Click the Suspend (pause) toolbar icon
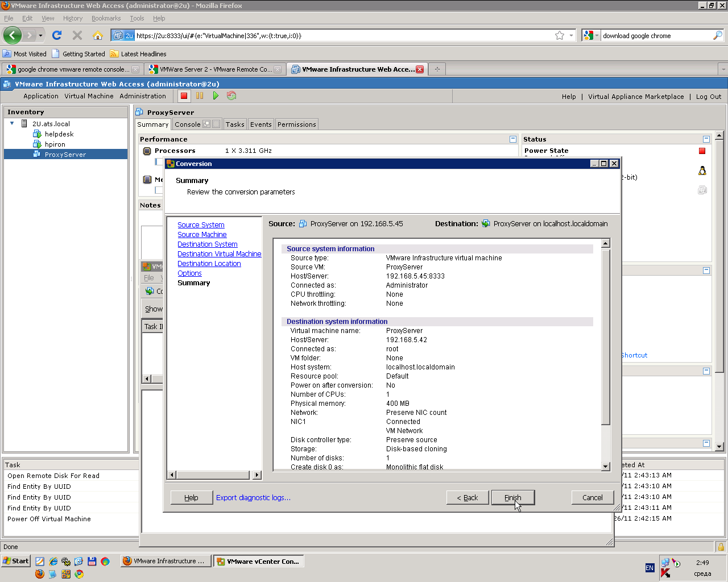Screen dimensions: 728x582 click(200, 96)
